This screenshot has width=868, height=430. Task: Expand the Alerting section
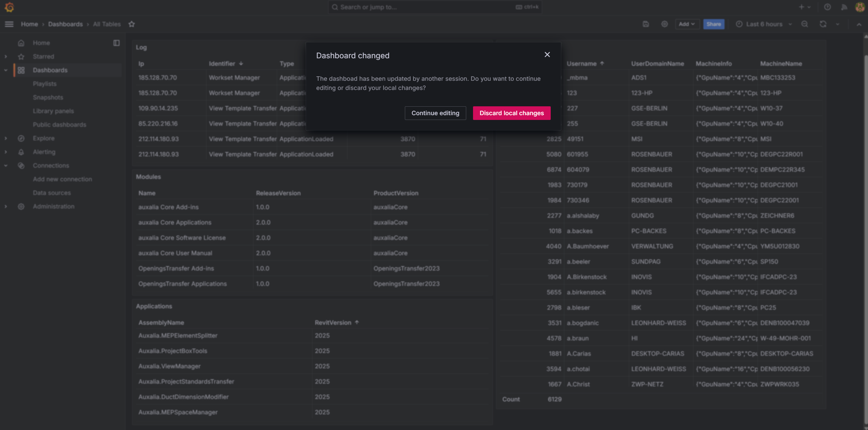click(x=6, y=152)
